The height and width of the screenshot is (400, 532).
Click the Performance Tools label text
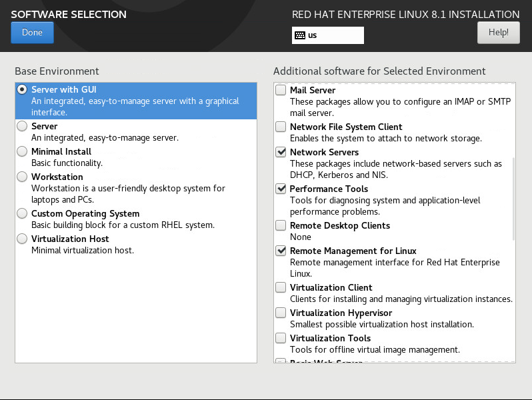[329, 189]
